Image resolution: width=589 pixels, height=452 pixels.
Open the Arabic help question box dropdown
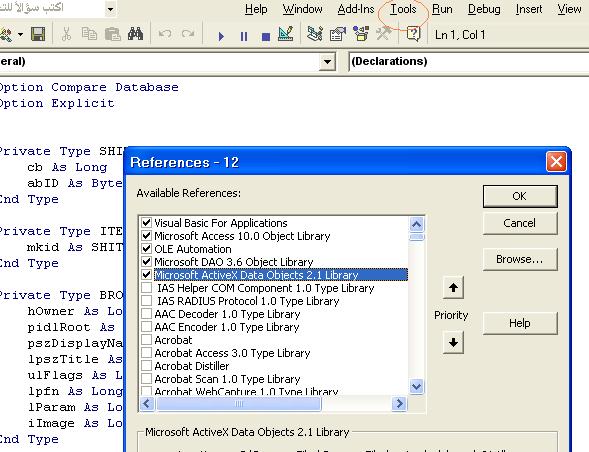point(110,9)
